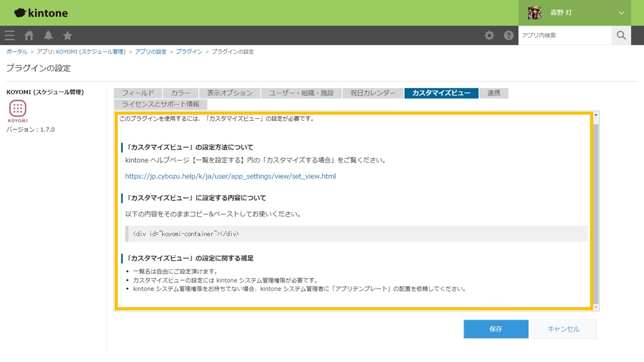Open the settings gear icon
The height and width of the screenshot is (362, 644).
(x=489, y=35)
